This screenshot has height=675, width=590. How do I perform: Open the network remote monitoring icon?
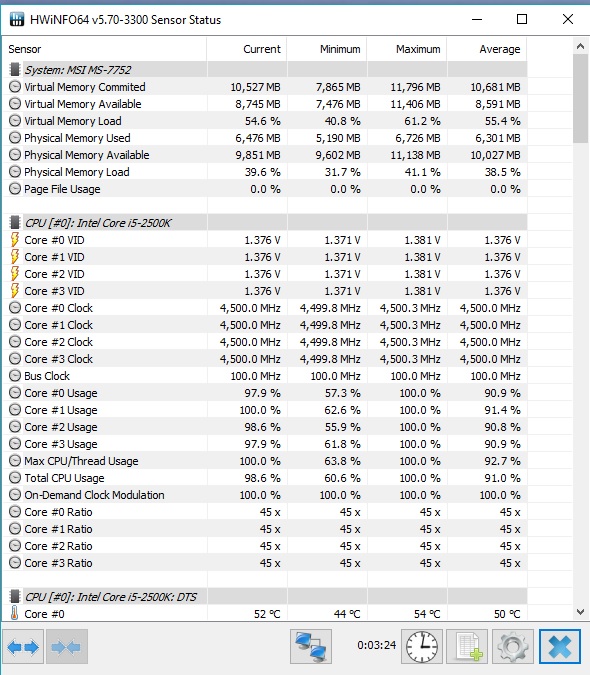click(311, 647)
